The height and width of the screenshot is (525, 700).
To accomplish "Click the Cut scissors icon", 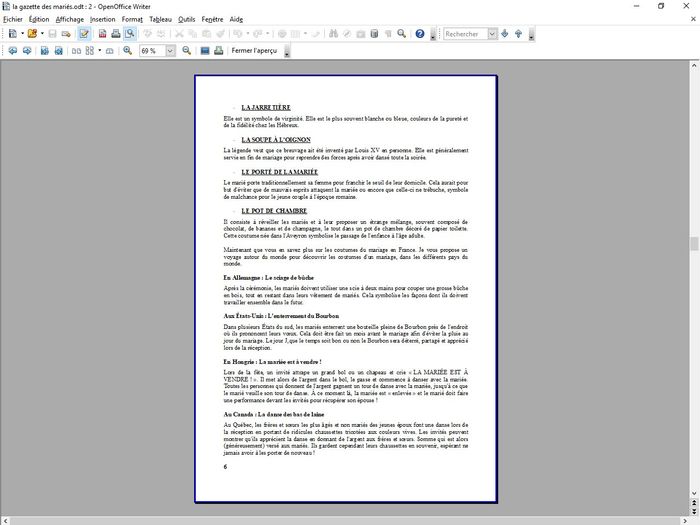I will [x=179, y=33].
